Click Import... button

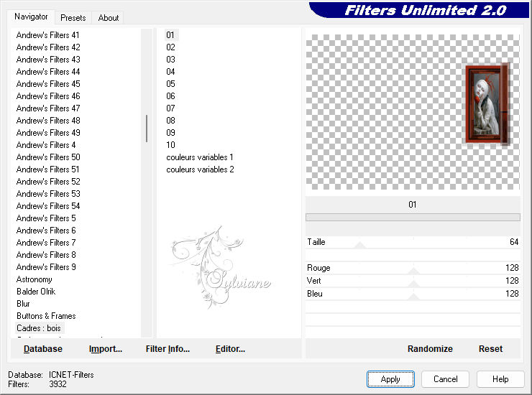[106, 349]
